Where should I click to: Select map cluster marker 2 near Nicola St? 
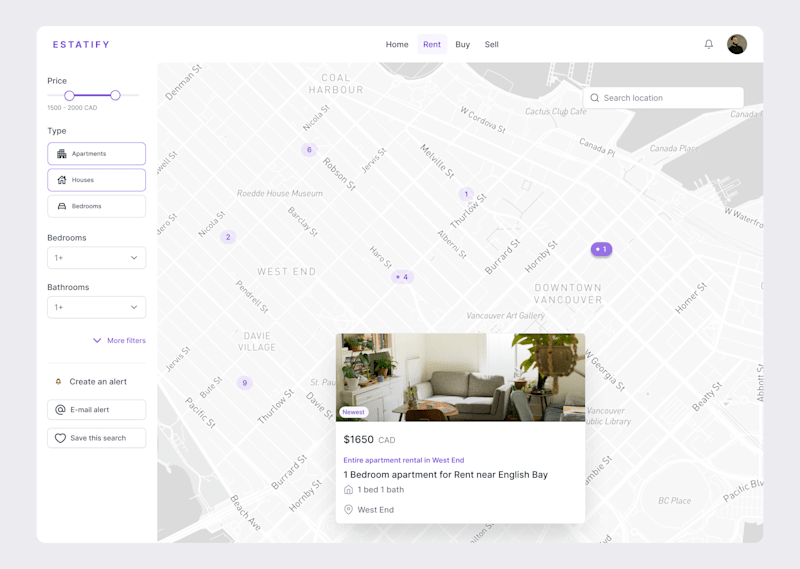click(x=228, y=237)
